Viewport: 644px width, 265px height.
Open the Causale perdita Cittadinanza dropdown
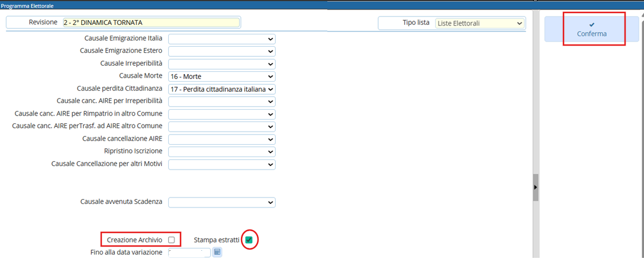coord(222,89)
